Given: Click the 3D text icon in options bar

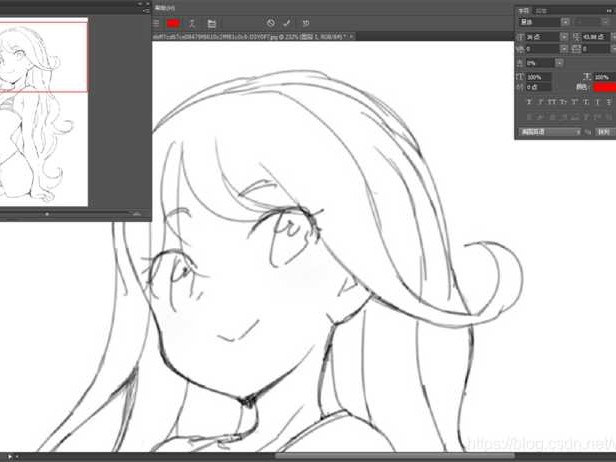Looking at the screenshot, I should (305, 22).
